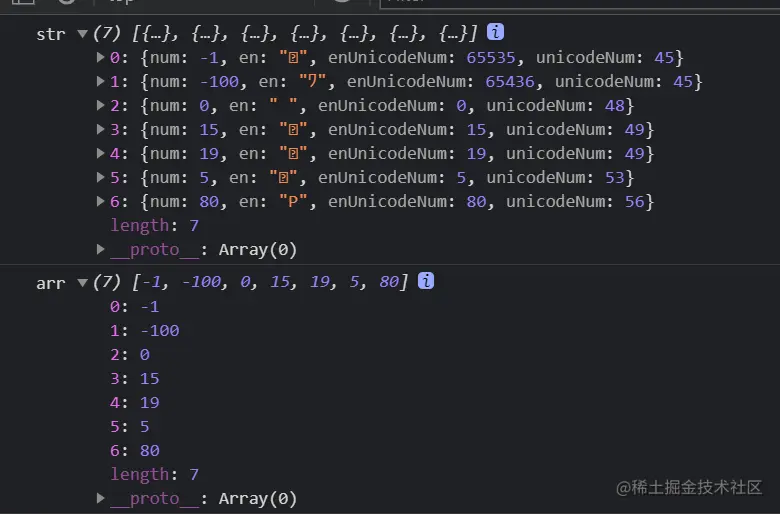
Task: Select the 'str' label text
Action: 51,34
